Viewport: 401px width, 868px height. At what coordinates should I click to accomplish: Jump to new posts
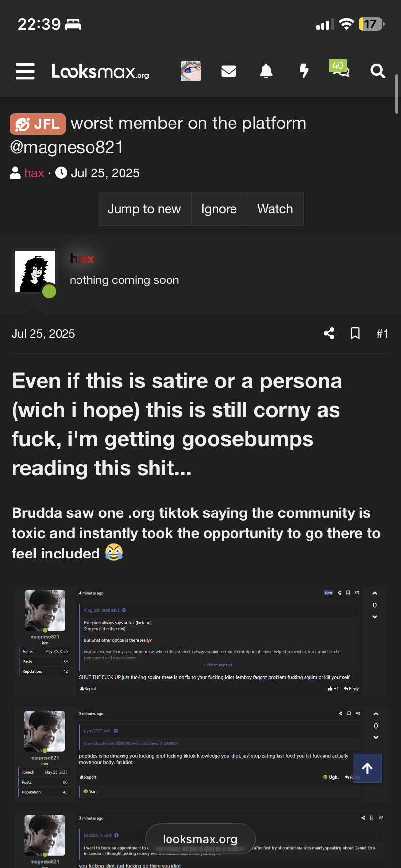[x=144, y=209]
